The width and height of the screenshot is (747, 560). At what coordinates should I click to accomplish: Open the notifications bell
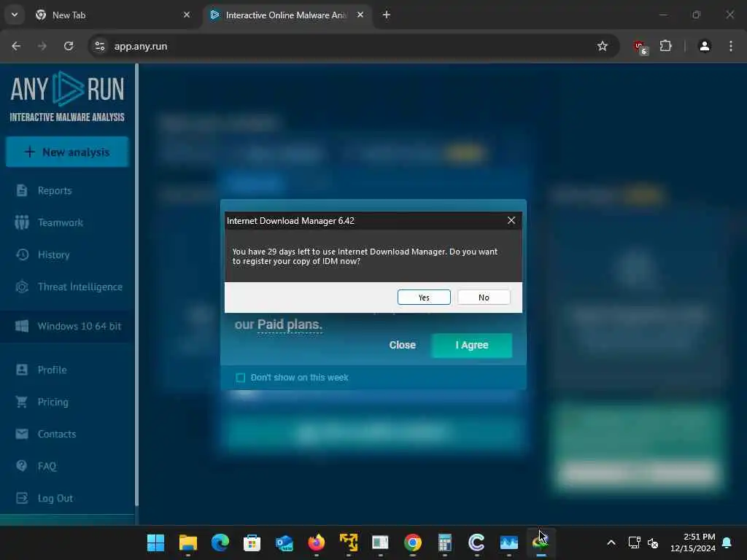click(727, 542)
